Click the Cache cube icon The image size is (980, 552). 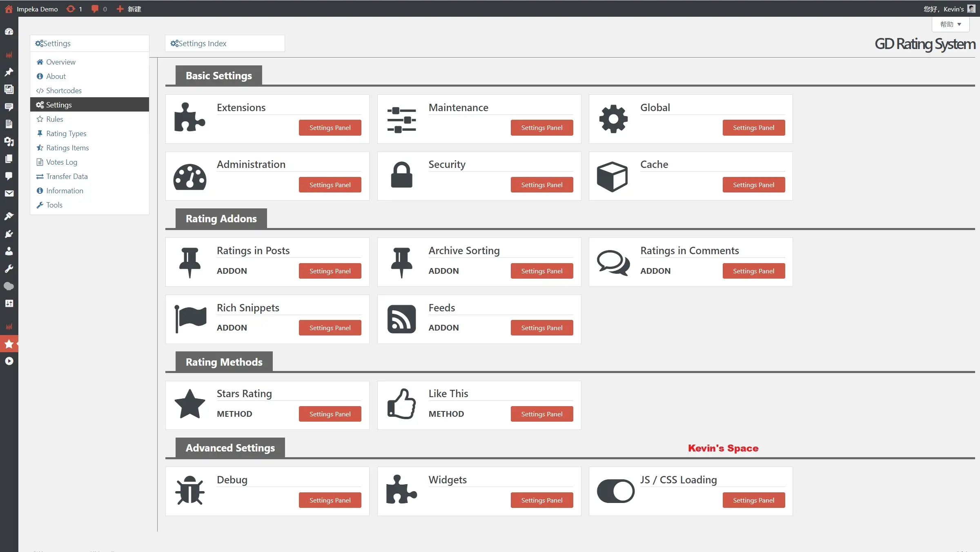coord(612,177)
